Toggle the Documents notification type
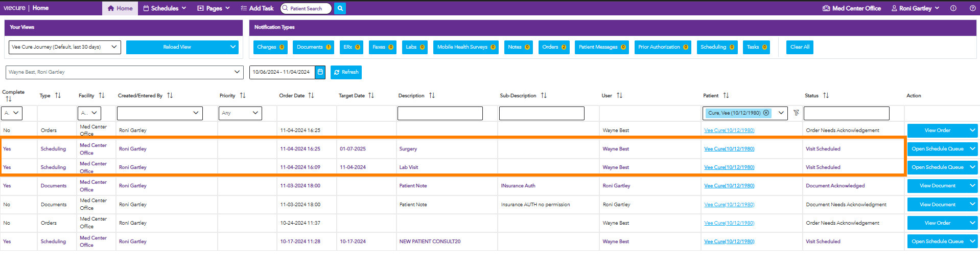980x261 pixels. [313, 47]
